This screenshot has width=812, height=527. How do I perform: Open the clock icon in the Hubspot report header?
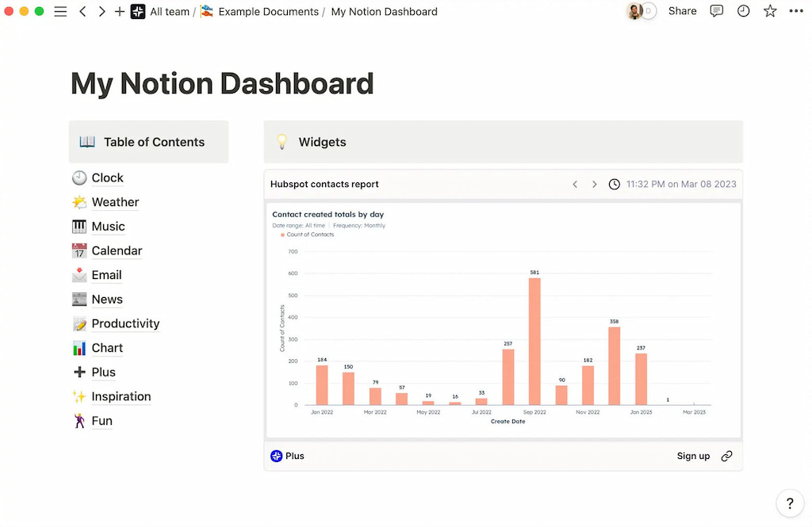click(x=614, y=184)
